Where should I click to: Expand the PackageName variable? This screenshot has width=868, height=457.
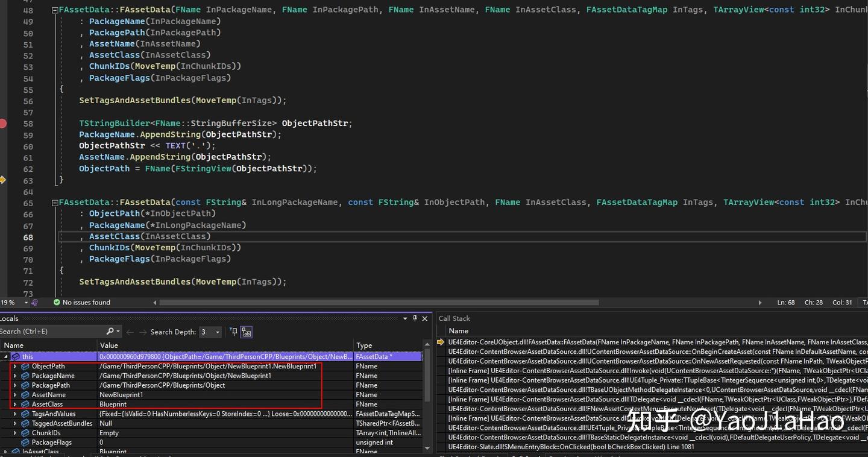point(15,376)
